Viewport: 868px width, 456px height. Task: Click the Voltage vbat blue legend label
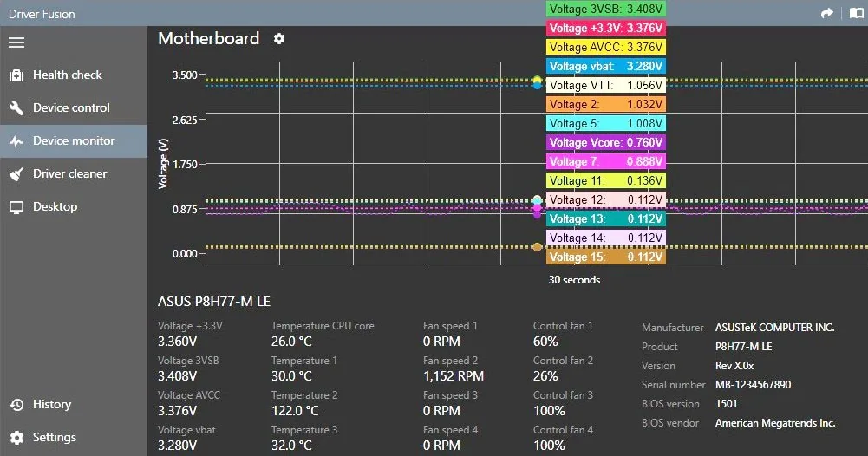click(605, 67)
